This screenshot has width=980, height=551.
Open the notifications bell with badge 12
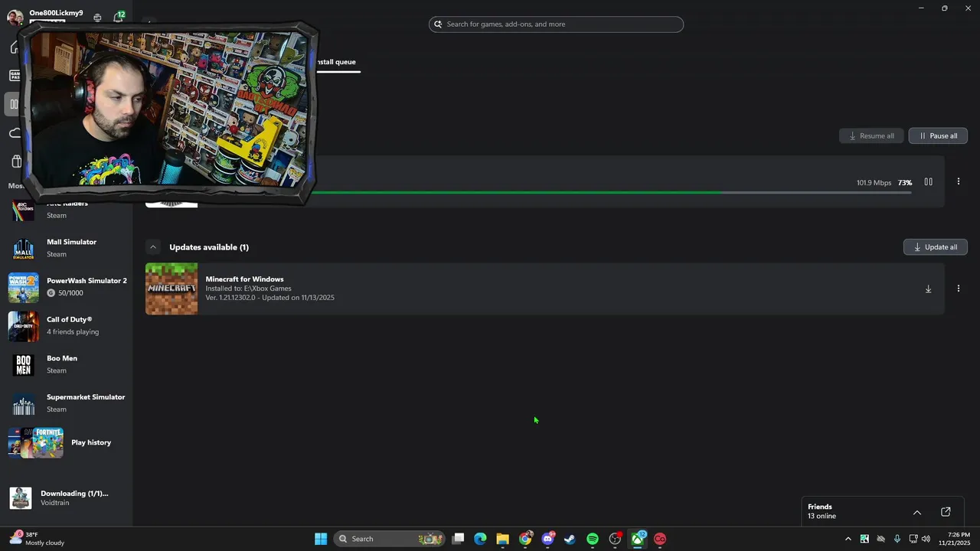pyautogui.click(x=118, y=17)
